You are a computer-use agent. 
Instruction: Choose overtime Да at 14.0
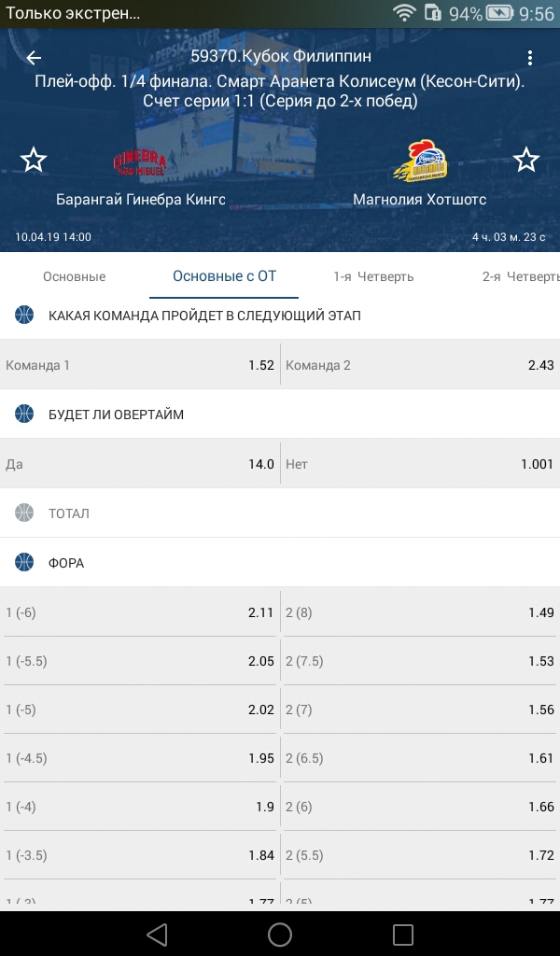coord(140,463)
